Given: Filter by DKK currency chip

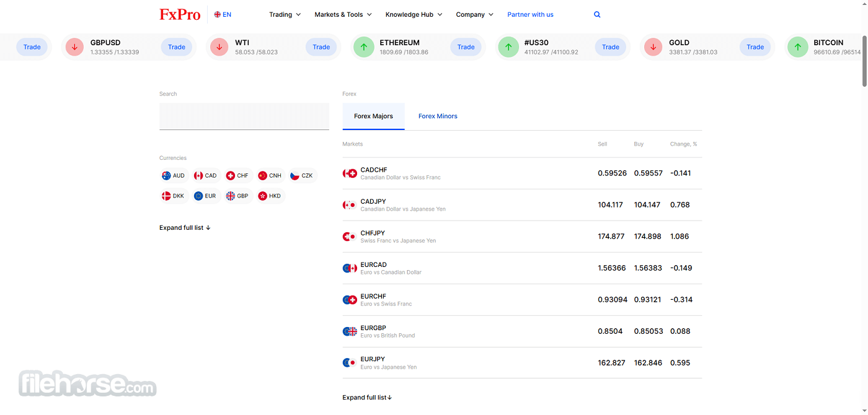Looking at the screenshot, I should pyautogui.click(x=174, y=196).
